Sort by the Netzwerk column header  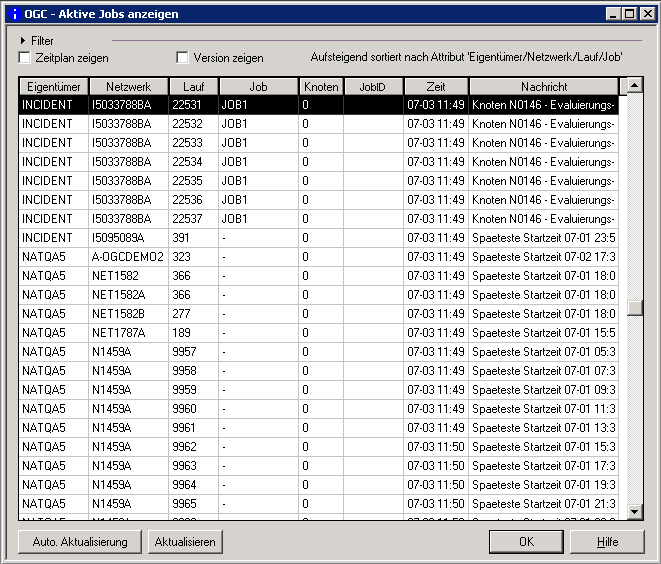(x=129, y=86)
